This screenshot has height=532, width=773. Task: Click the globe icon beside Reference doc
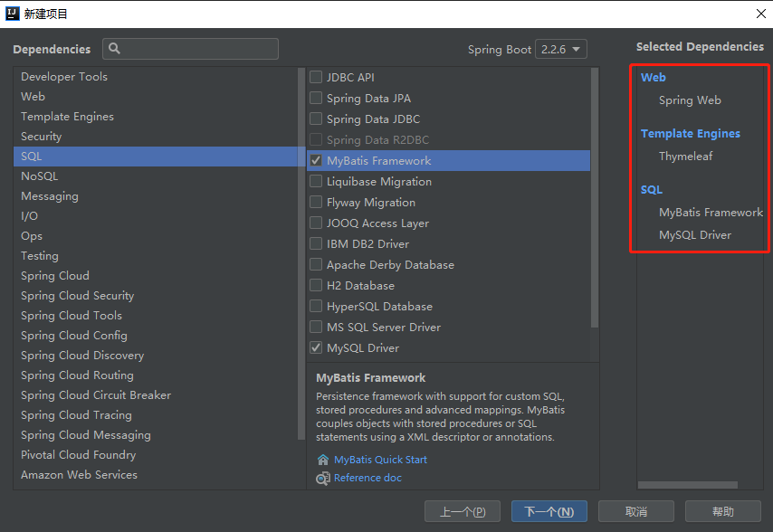click(x=323, y=478)
